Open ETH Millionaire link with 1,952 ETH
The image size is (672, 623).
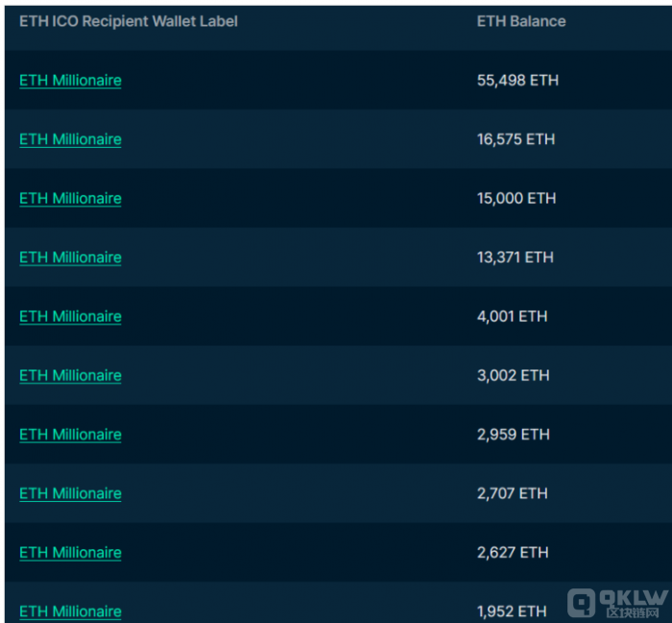pyautogui.click(x=70, y=611)
